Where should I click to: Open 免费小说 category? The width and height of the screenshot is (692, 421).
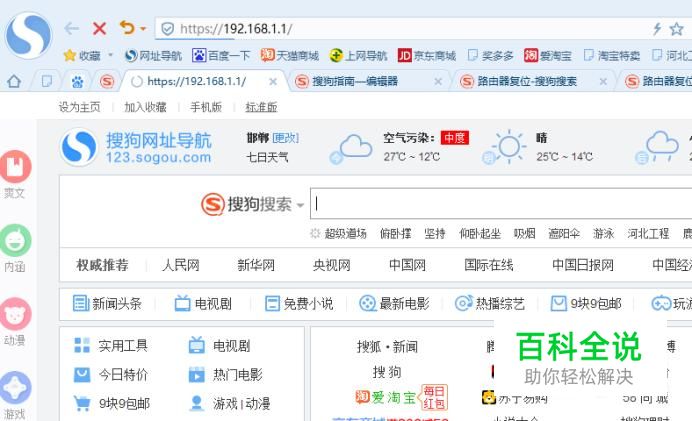[x=299, y=304]
